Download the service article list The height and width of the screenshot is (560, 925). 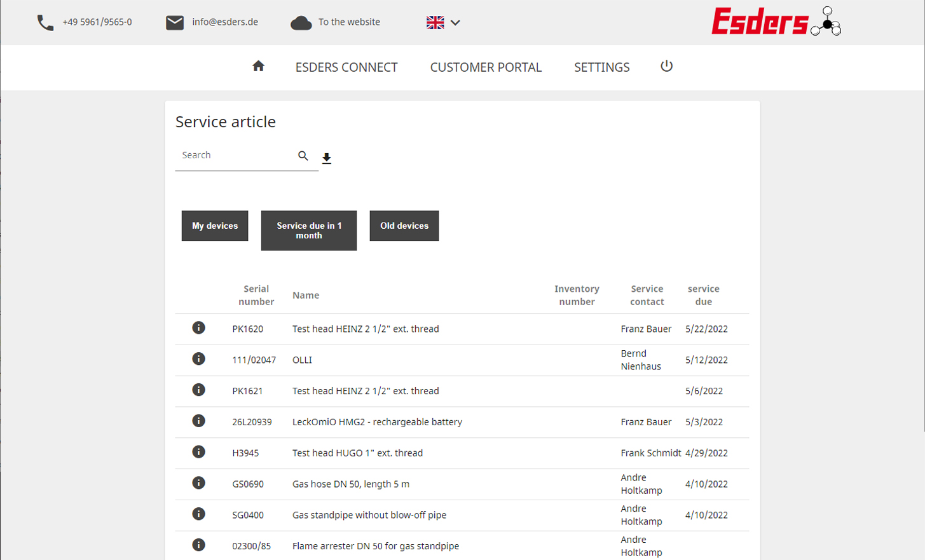point(327,158)
